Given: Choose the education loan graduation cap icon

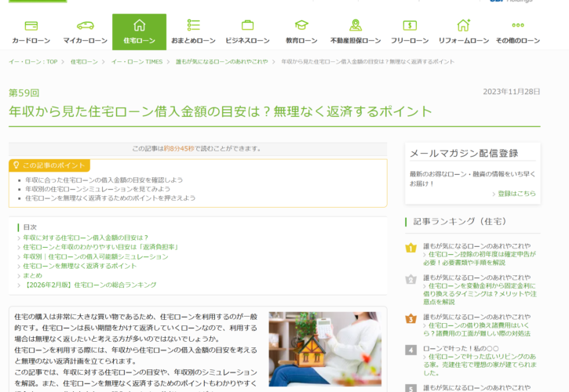Looking at the screenshot, I should (301, 25).
